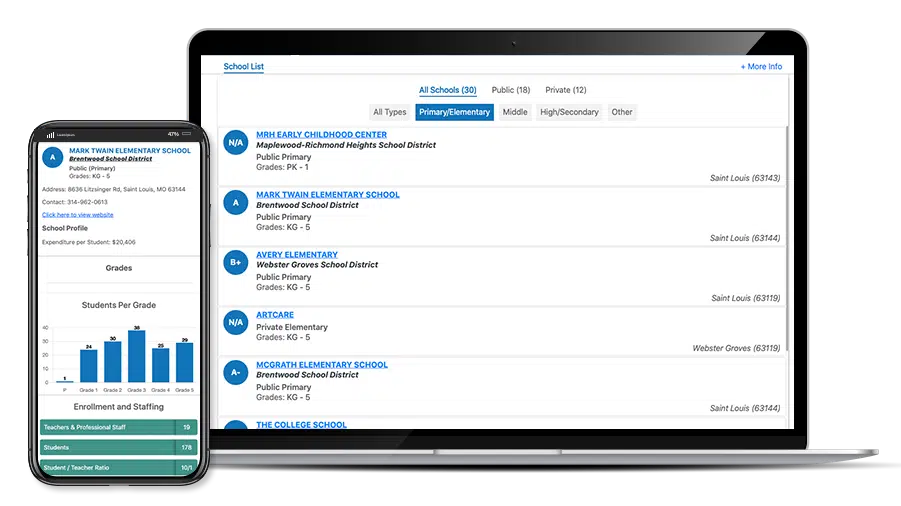901x506 pixels.
Task: Filter by Middle schools
Action: (515, 112)
